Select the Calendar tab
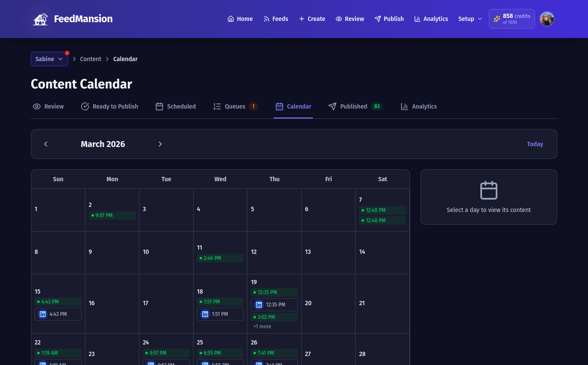The height and width of the screenshot is (365, 588). (x=293, y=106)
